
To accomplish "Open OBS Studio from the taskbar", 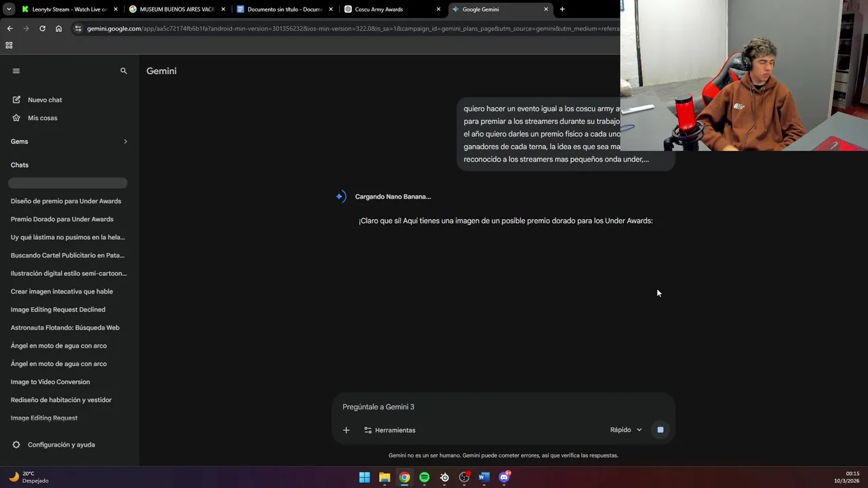I will [x=465, y=477].
